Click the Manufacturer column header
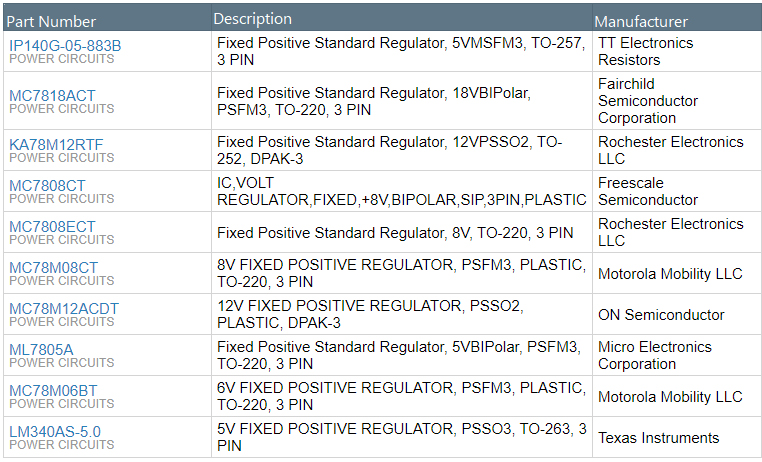Image resolution: width=762 pixels, height=462 pixels. click(x=641, y=21)
